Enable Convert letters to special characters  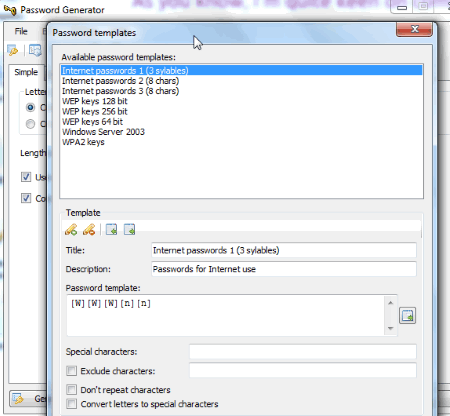(x=71, y=404)
